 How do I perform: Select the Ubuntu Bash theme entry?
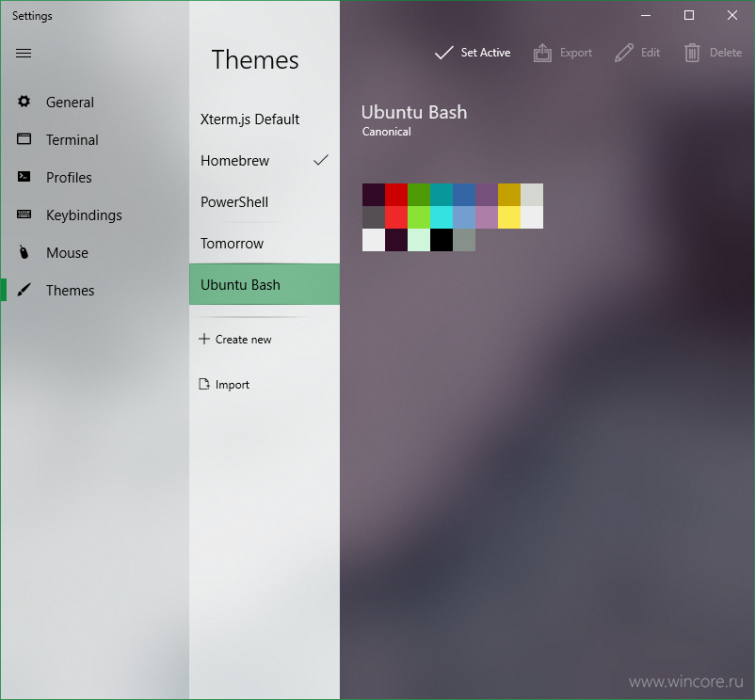coord(265,284)
